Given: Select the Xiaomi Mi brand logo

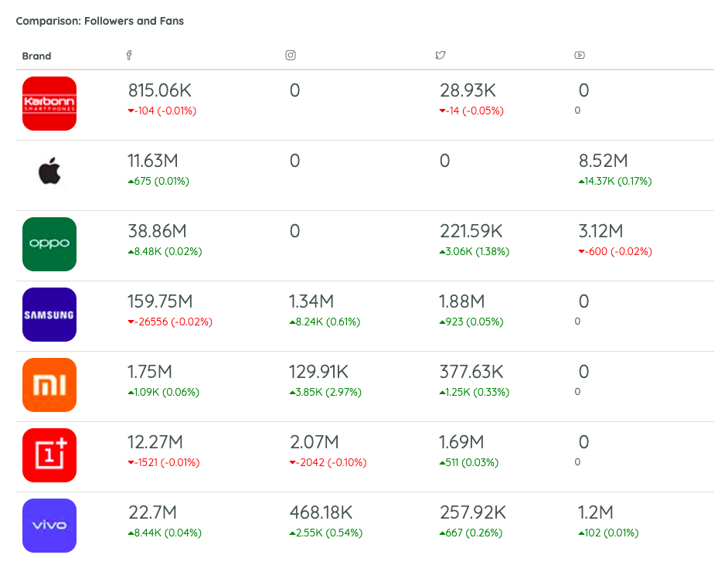Looking at the screenshot, I should point(49,385).
